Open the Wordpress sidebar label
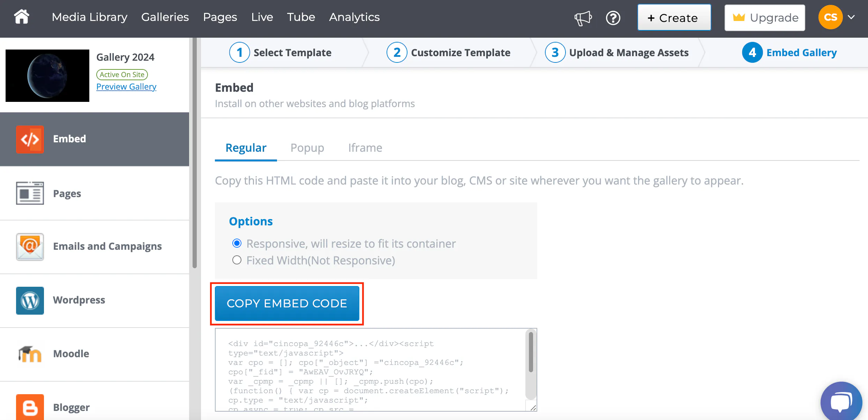 pyautogui.click(x=79, y=300)
